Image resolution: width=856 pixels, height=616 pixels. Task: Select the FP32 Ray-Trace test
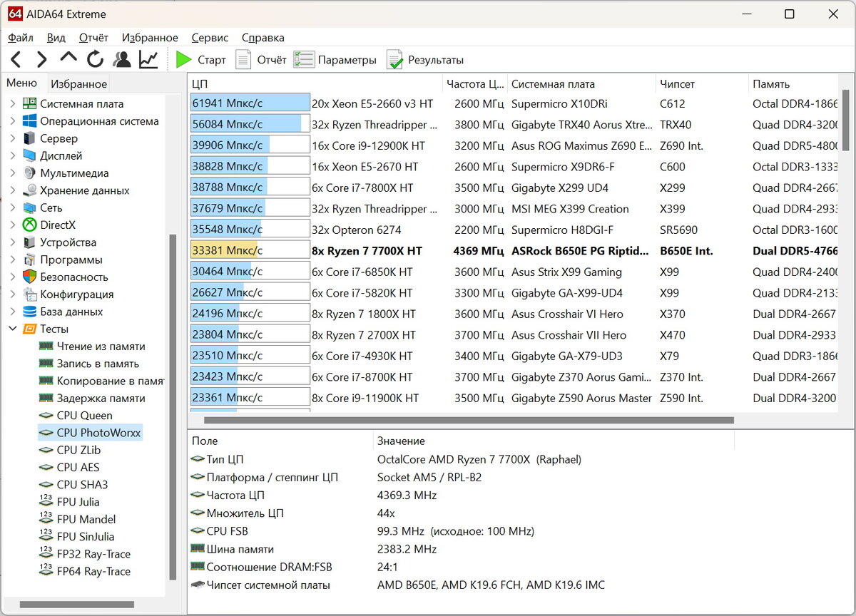85,554
